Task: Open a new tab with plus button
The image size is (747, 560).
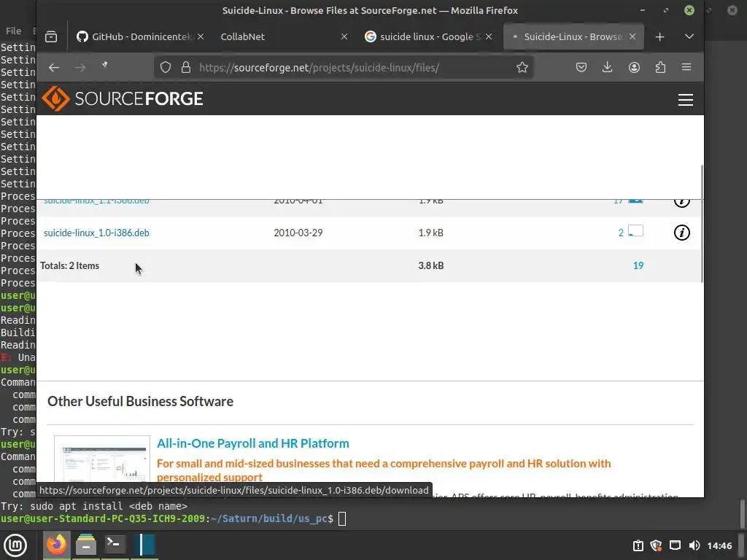Action: click(x=659, y=36)
